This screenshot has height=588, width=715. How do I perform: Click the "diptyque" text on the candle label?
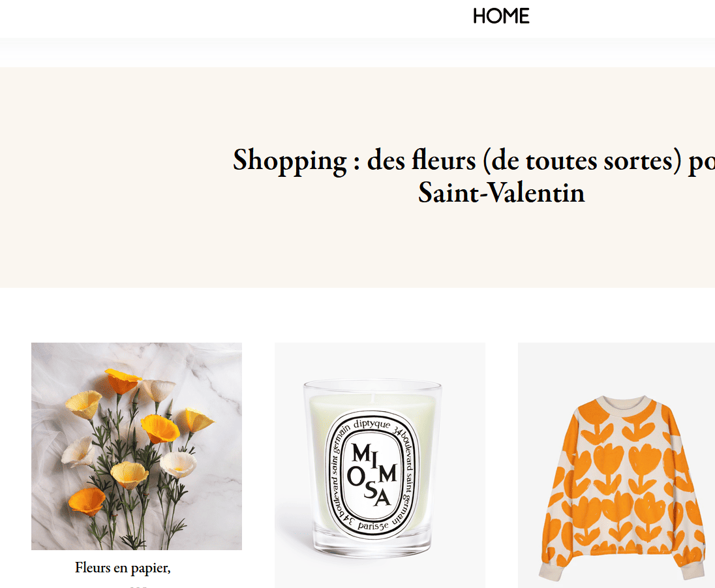[x=372, y=424]
